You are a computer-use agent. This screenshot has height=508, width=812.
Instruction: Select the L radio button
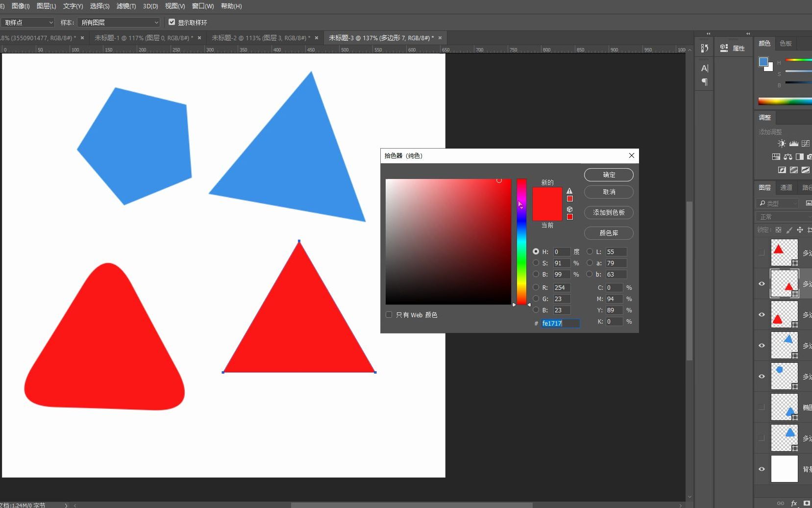pos(590,252)
